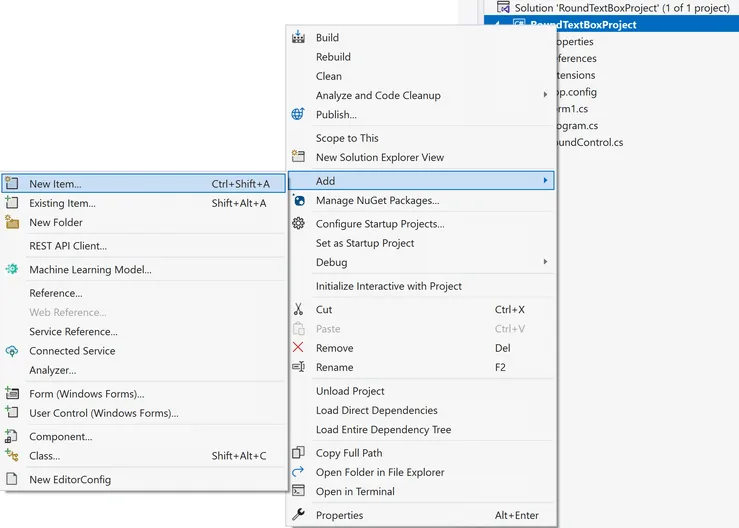Image resolution: width=739 pixels, height=528 pixels.
Task: Click the Machine Learning Model icon
Action: click(x=12, y=269)
